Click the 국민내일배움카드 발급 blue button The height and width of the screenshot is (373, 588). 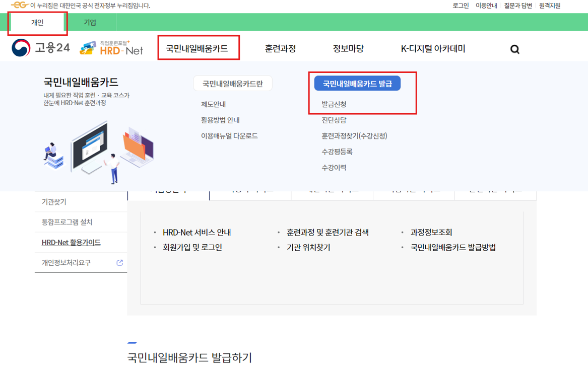point(357,83)
